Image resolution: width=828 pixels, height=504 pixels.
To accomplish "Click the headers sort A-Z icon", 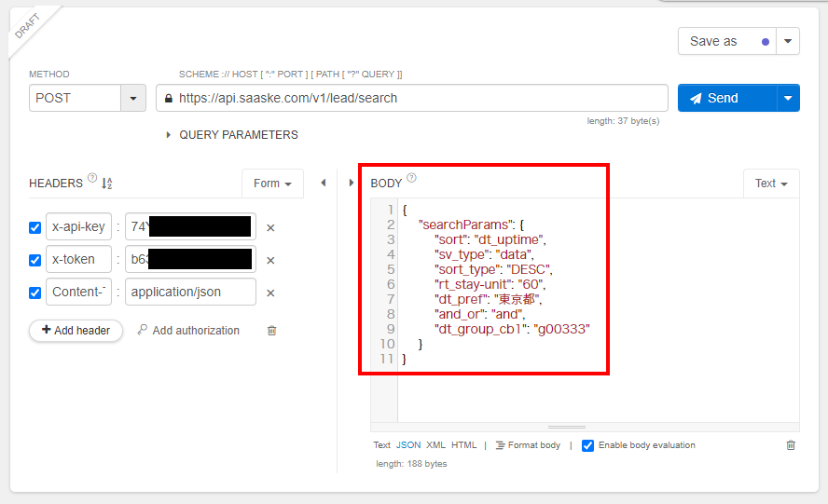I will (106, 184).
